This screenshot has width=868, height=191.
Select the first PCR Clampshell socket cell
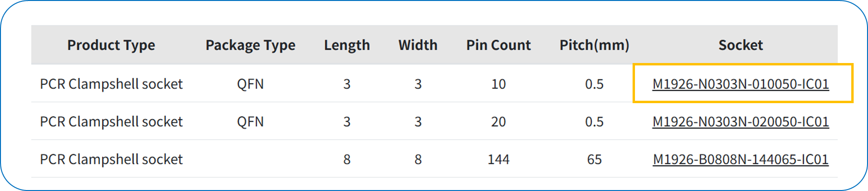[111, 84]
